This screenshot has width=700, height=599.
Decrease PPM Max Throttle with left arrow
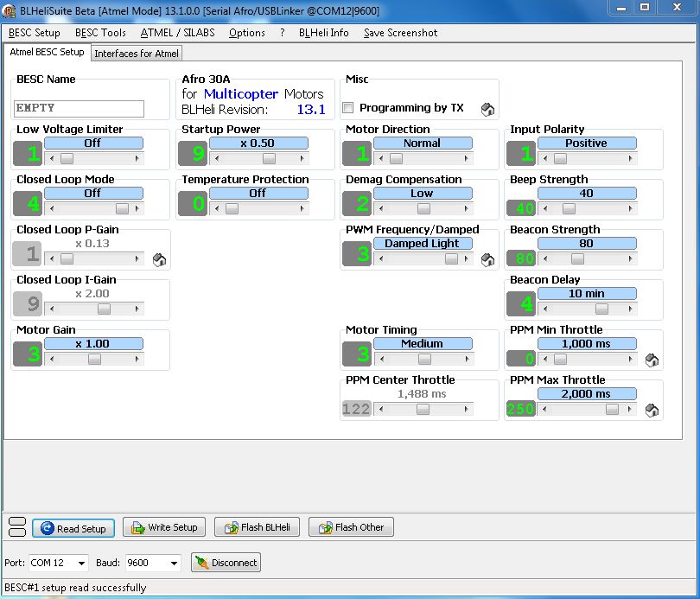pos(545,409)
